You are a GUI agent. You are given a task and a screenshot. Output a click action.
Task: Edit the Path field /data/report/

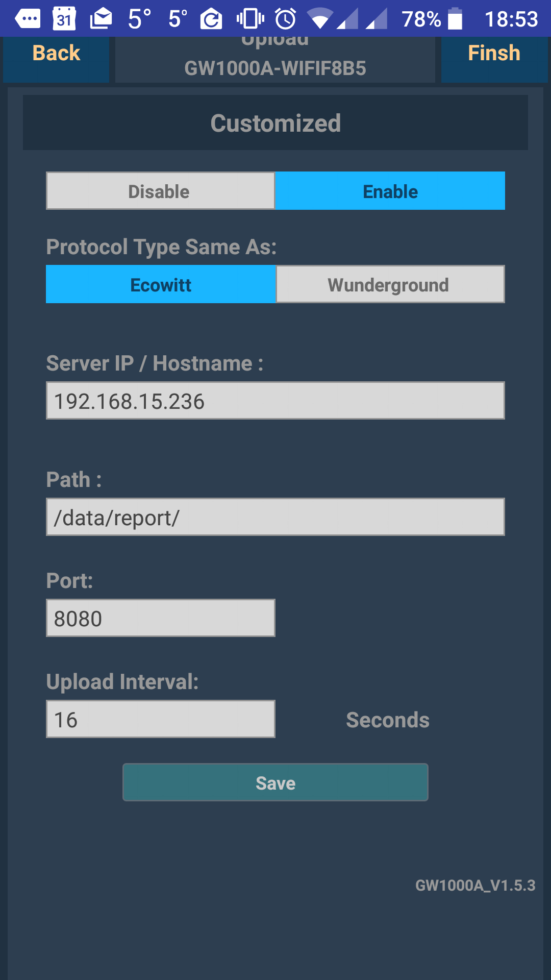coord(275,517)
